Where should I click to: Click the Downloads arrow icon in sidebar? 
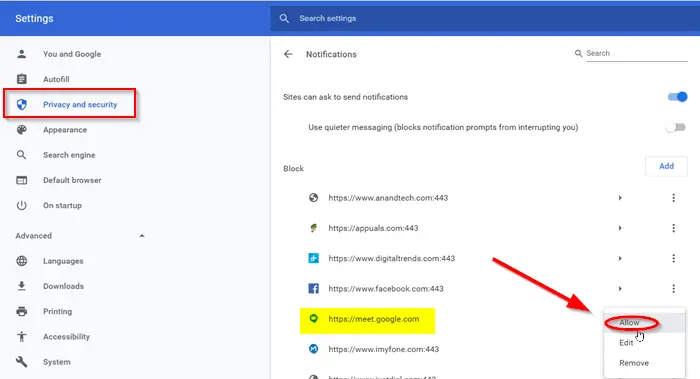coord(21,286)
